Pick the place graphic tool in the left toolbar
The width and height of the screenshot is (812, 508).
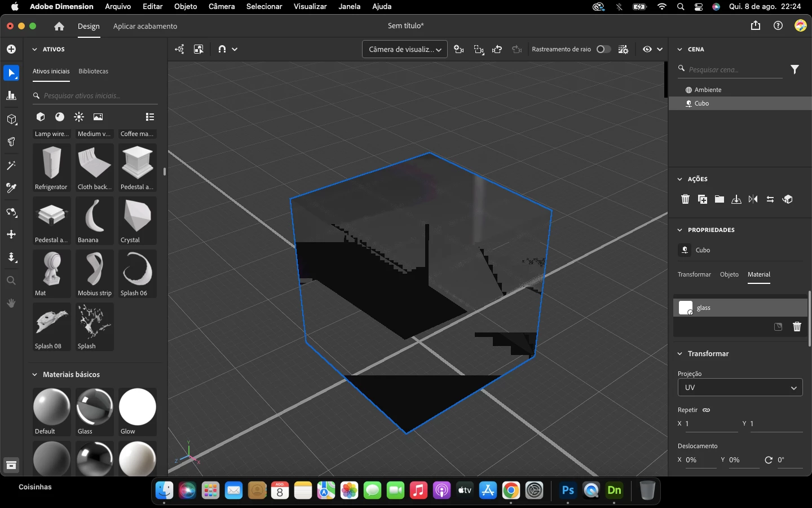11,142
